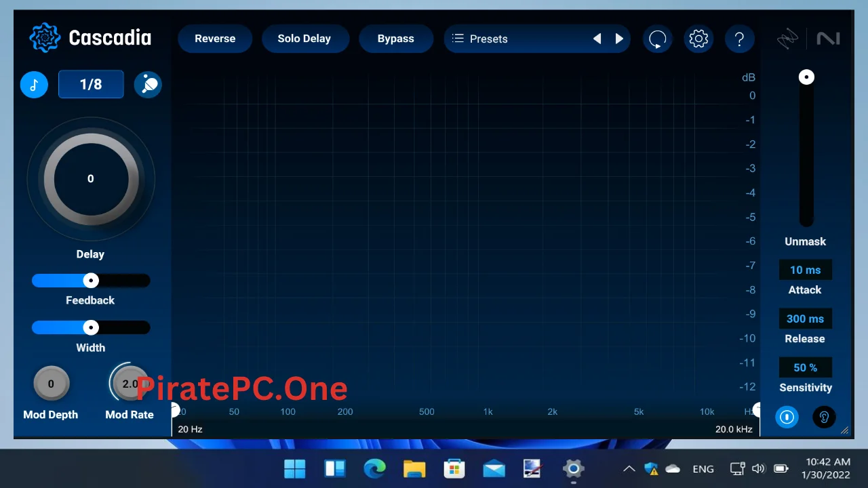The width and height of the screenshot is (868, 488).
Task: Click the 20.0 kHz high cutoff label
Action: (734, 429)
